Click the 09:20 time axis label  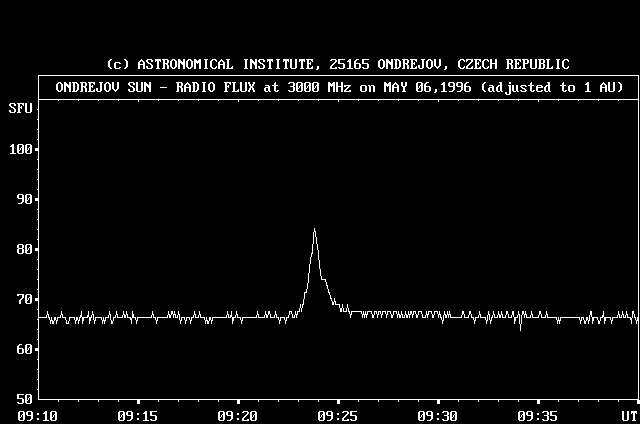coord(237,415)
